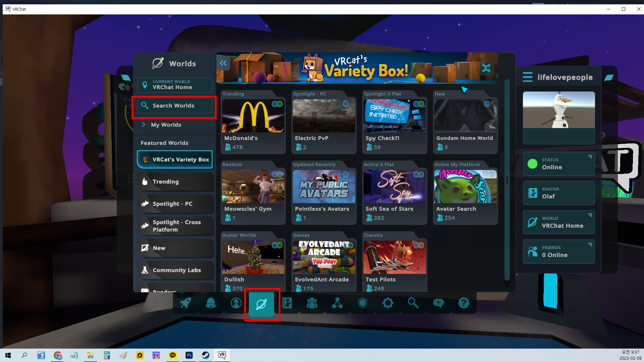
Task: Open the McDonald's world thumbnail
Action: [253, 116]
